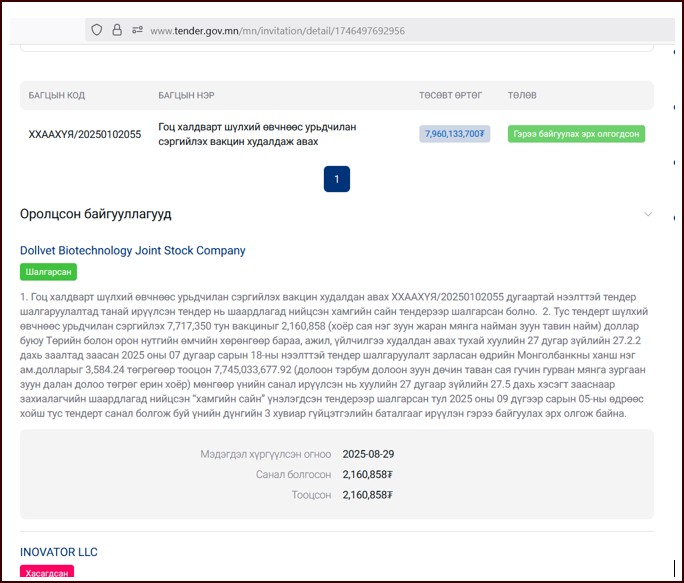Viewport: 684px width, 583px height.
Task: Select the ТӨЛӨВ column header
Action: click(x=522, y=95)
